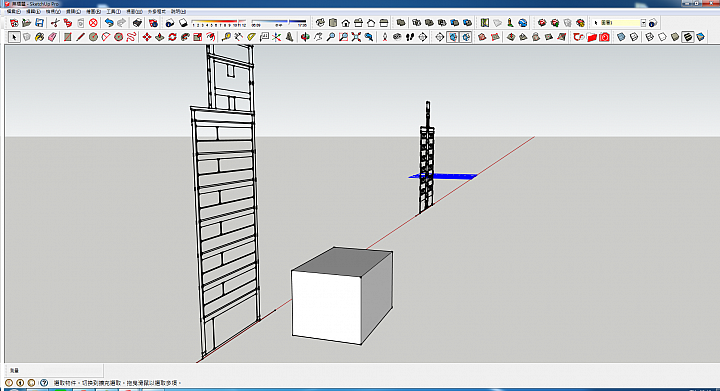Select the Outer Shell solid tool
Image resolution: width=720 pixels, height=391 pixels.
click(x=401, y=22)
